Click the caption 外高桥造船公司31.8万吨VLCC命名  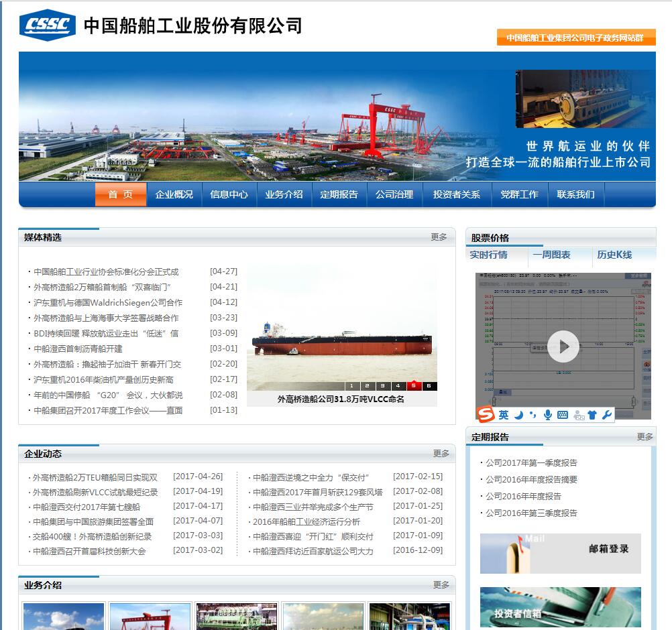(341, 399)
